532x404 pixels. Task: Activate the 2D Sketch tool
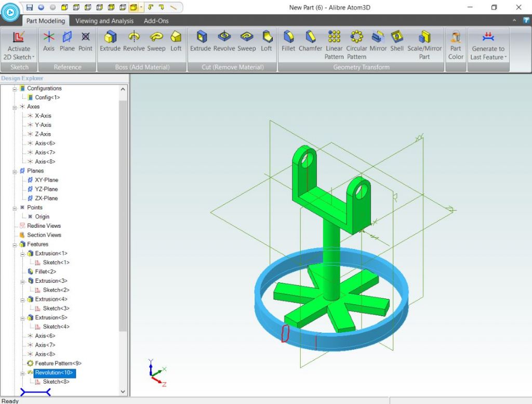pos(19,45)
